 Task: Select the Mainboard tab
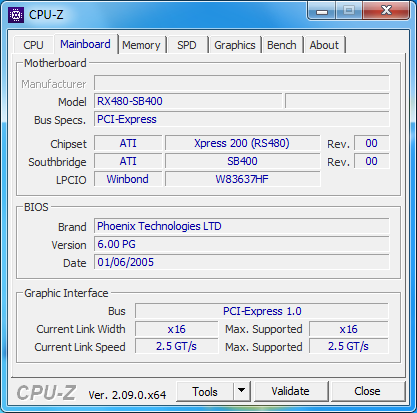click(85, 44)
